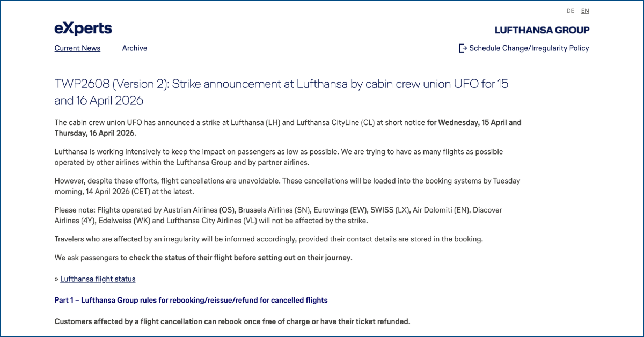Go to the Archive tab
Viewport: 644px width, 337px height.
pos(134,48)
